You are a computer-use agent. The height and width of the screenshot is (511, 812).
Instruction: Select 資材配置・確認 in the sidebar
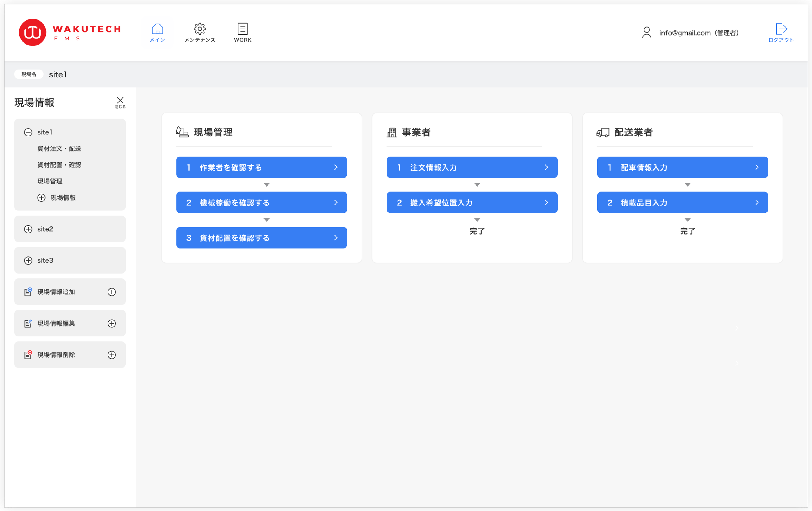point(59,165)
